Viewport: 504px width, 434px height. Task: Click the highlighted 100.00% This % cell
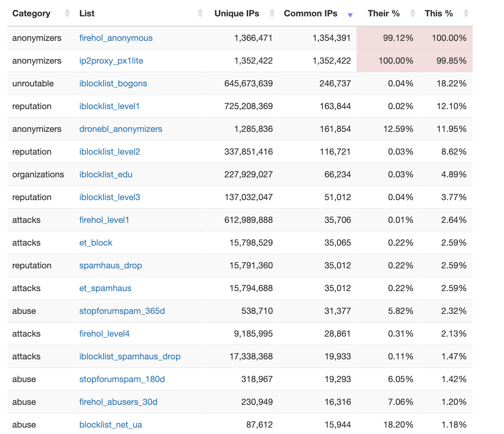coord(446,38)
